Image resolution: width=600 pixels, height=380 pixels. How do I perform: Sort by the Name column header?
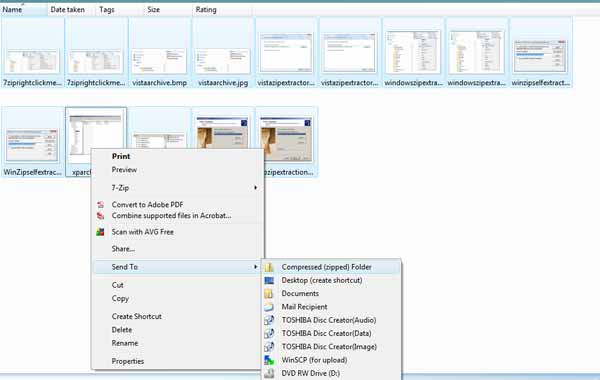pos(24,10)
